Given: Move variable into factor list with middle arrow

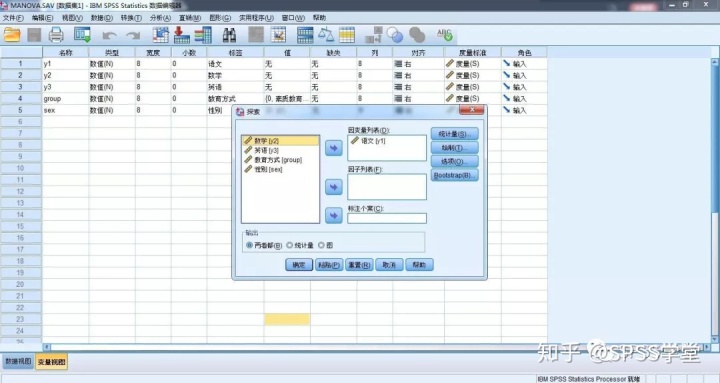Looking at the screenshot, I should point(334,187).
